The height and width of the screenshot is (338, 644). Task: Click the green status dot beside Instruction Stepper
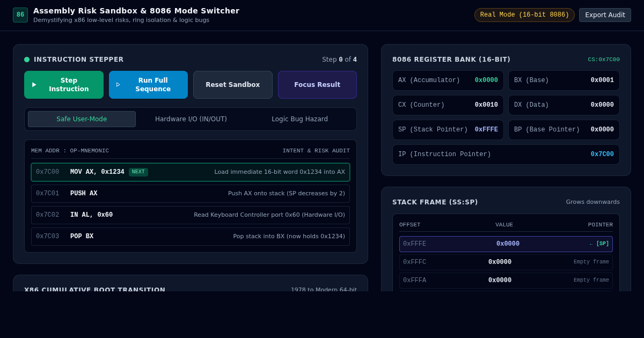pyautogui.click(x=27, y=60)
